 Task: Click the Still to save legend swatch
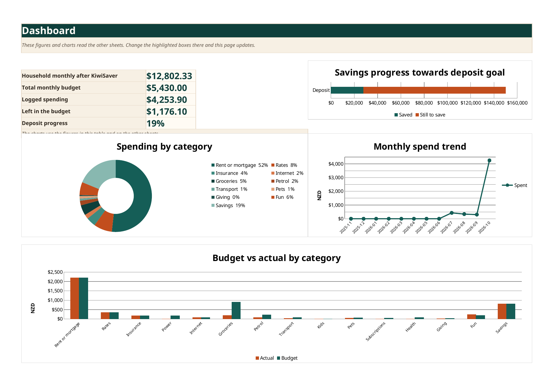[417, 115]
